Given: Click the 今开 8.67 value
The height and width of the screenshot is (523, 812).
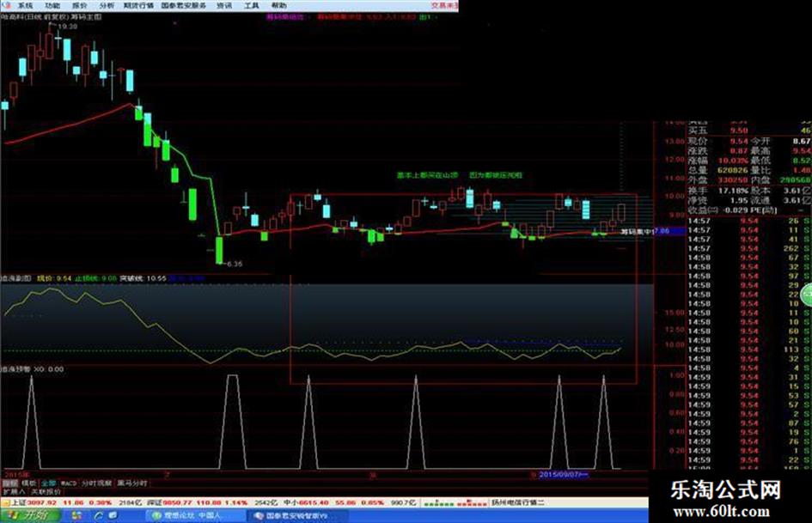Looking at the screenshot, I should [x=802, y=142].
